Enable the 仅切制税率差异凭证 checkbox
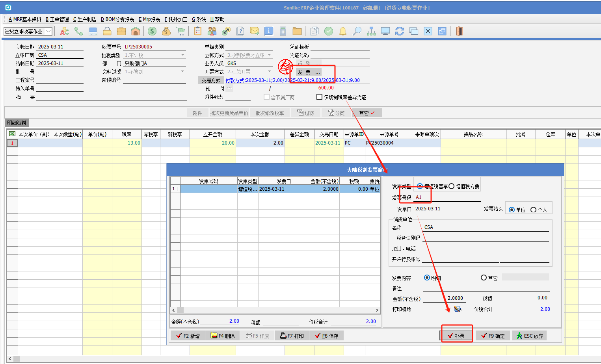601x364 pixels. pyautogui.click(x=320, y=97)
